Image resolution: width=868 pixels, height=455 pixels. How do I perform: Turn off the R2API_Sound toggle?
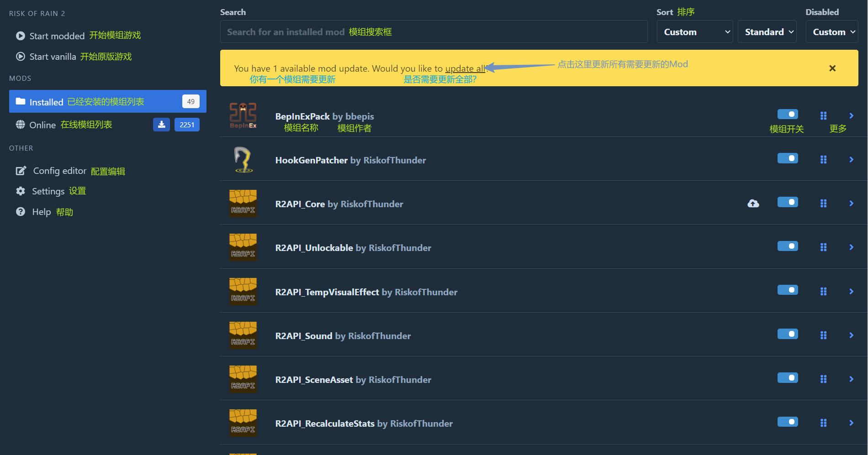click(788, 334)
